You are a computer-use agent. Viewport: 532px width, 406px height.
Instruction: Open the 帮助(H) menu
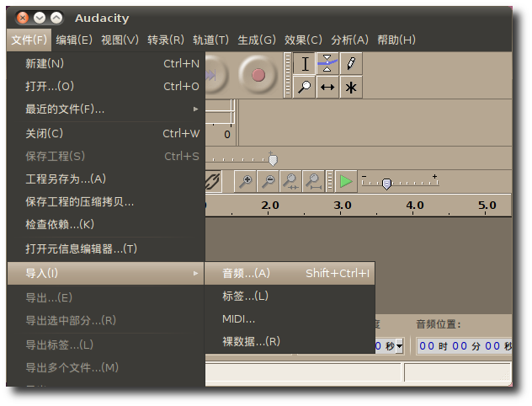tap(396, 40)
